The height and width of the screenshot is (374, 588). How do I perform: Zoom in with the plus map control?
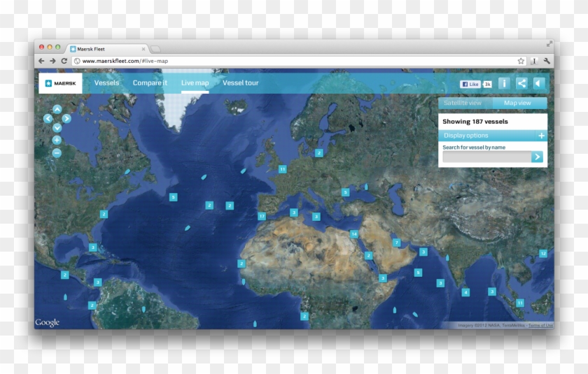click(x=57, y=140)
